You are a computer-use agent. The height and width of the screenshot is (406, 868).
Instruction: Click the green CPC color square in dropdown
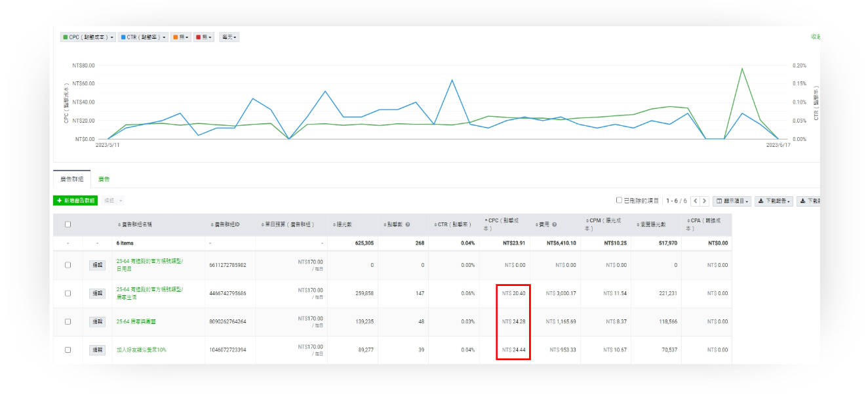pyautogui.click(x=65, y=37)
